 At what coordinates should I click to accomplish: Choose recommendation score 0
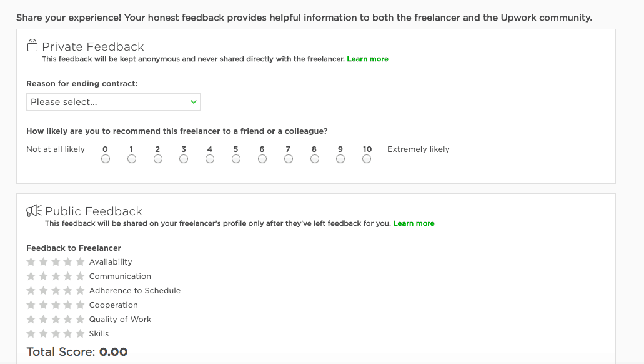pyautogui.click(x=106, y=159)
